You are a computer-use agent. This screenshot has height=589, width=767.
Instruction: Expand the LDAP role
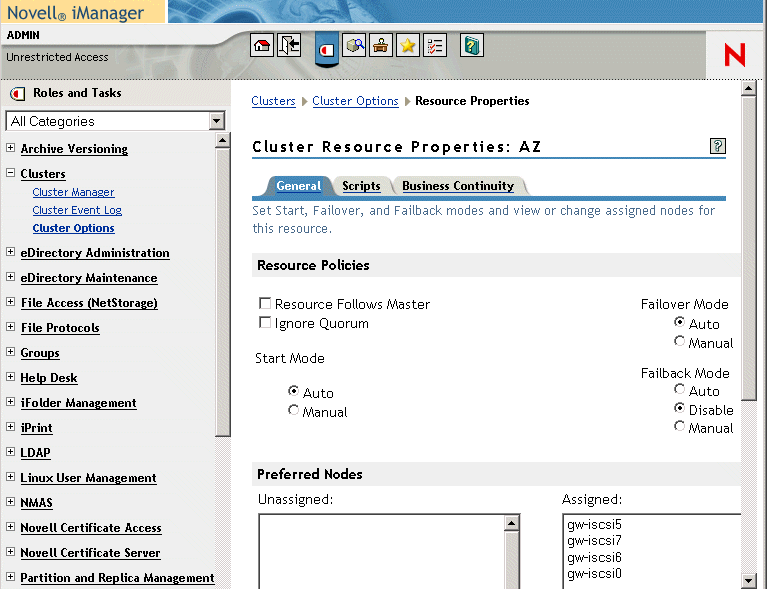click(x=10, y=451)
